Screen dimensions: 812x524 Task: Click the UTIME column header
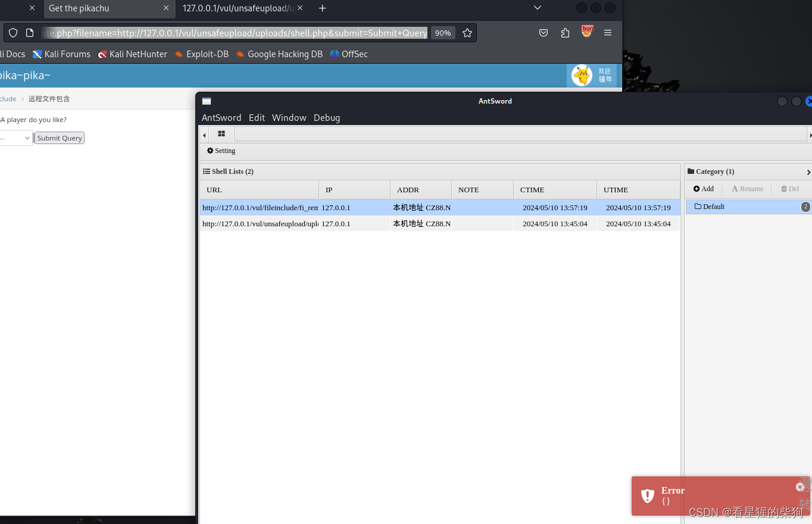(x=638, y=190)
